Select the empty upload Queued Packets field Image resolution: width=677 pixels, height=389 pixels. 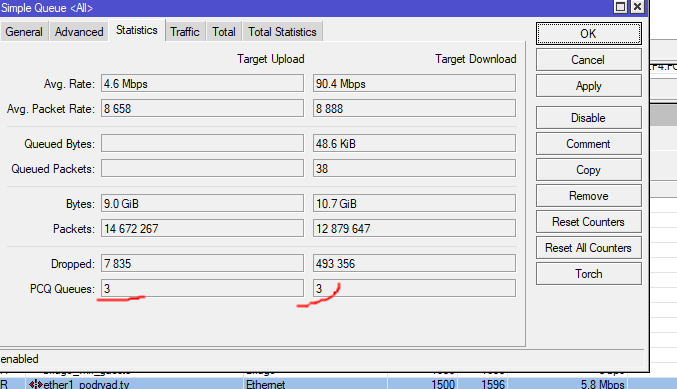tap(202, 168)
